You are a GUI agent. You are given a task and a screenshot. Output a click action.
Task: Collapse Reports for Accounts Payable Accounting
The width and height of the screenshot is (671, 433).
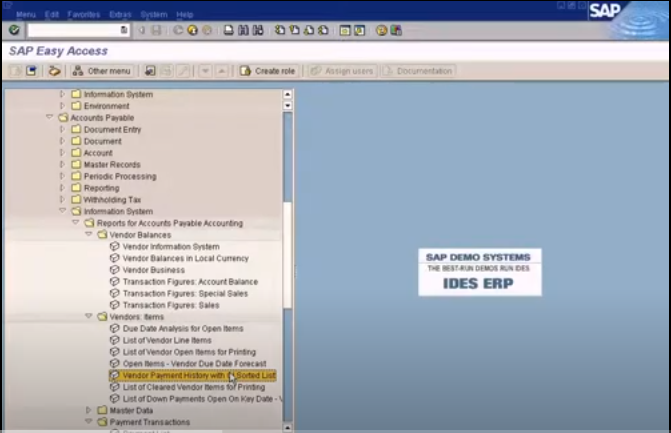tap(75, 222)
